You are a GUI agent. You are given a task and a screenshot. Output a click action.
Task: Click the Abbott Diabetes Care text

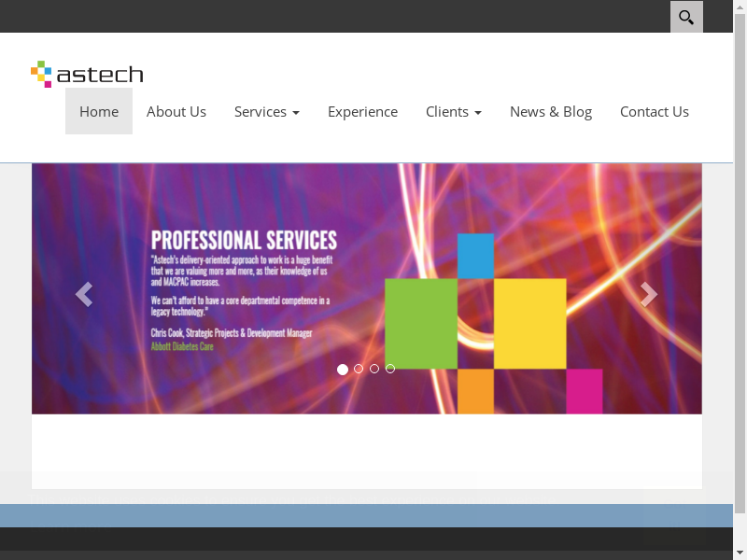coord(182,345)
